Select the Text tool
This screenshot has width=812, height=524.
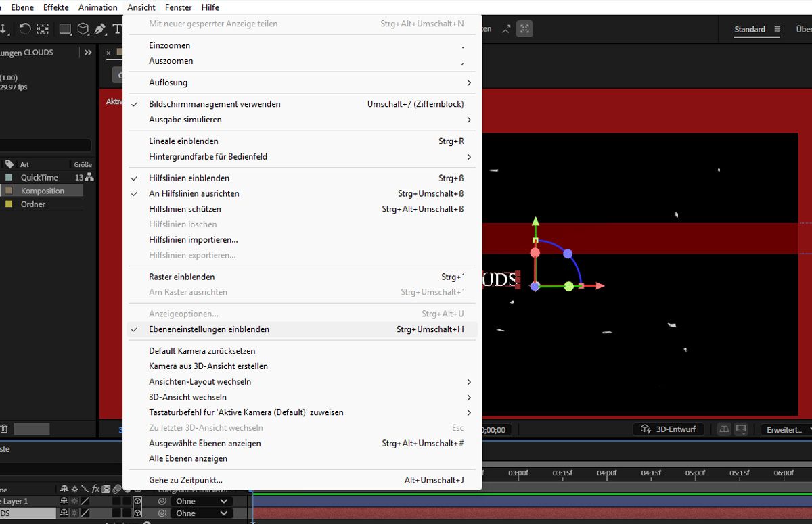(117, 29)
